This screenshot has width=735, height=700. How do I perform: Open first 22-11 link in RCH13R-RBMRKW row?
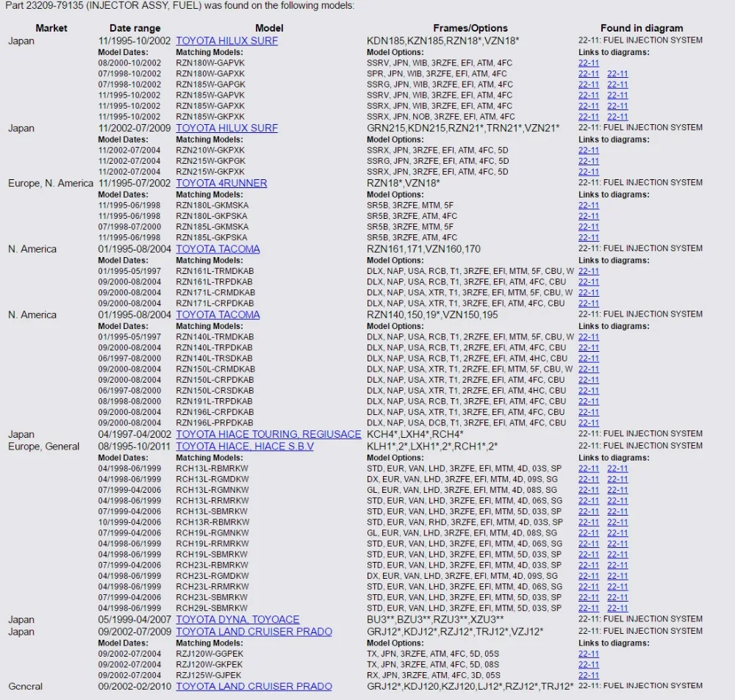point(588,522)
